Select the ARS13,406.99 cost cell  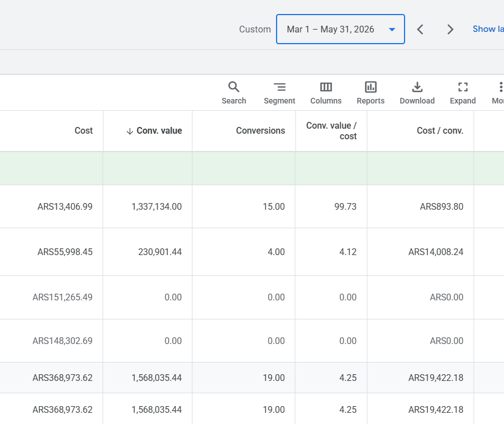(65, 206)
